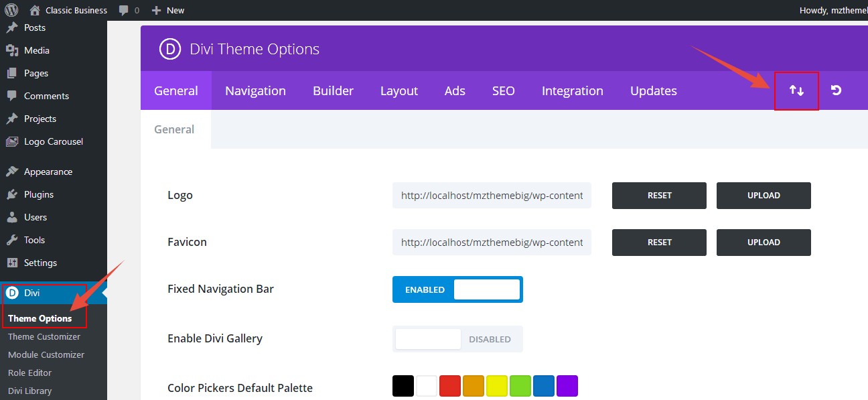Viewport: 868px width, 400px height.
Task: Select the General sub-tab
Action: pos(174,129)
